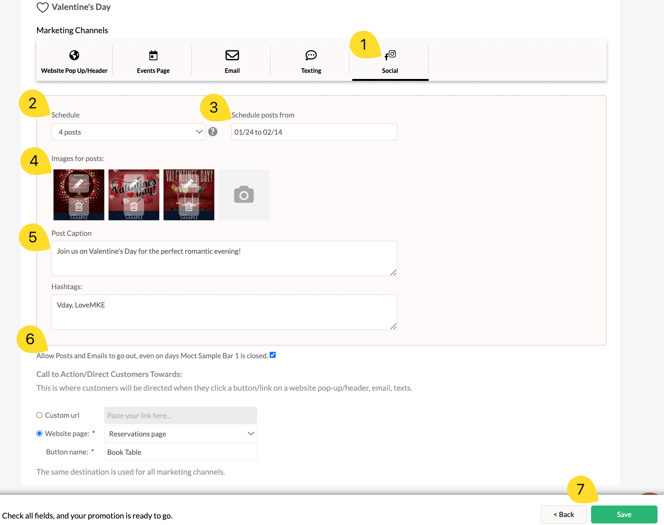Click the camera icon to add image

tap(244, 195)
